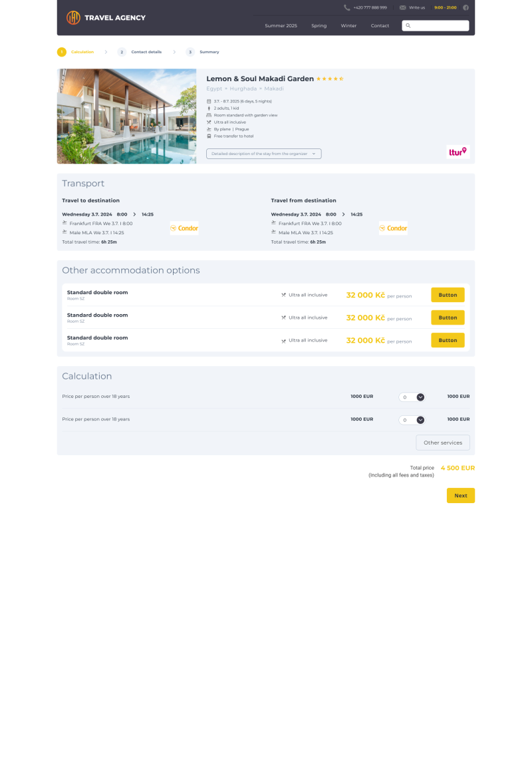Click the Write us link
This screenshot has height=784, width=532.
pos(417,7)
